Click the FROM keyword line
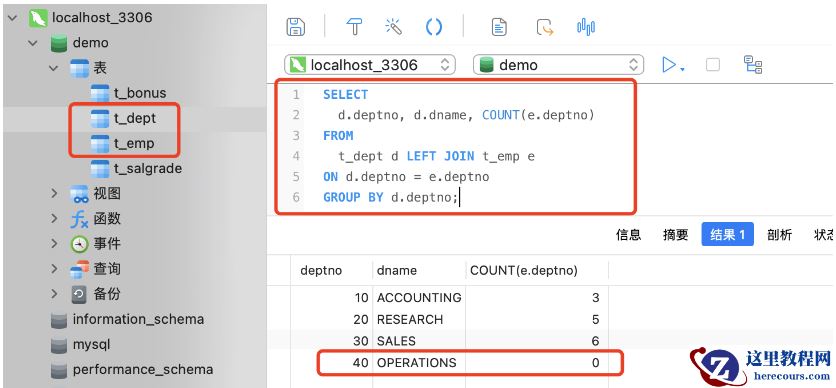836x388 pixels. tap(338, 136)
